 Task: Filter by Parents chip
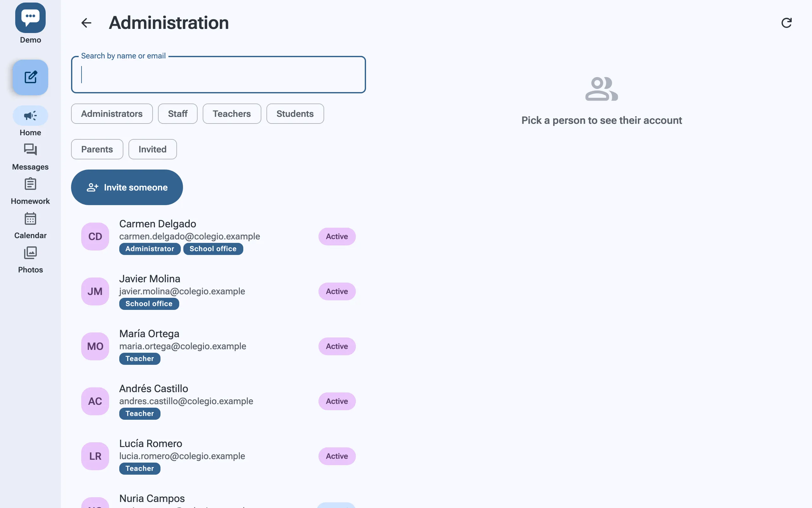coord(97,149)
